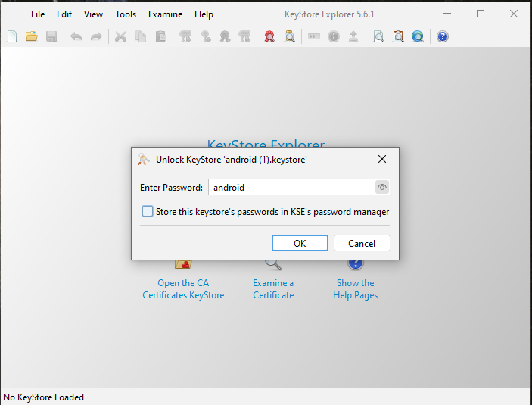
Task: Click the Generate Secret Key icon
Action: 206,36
